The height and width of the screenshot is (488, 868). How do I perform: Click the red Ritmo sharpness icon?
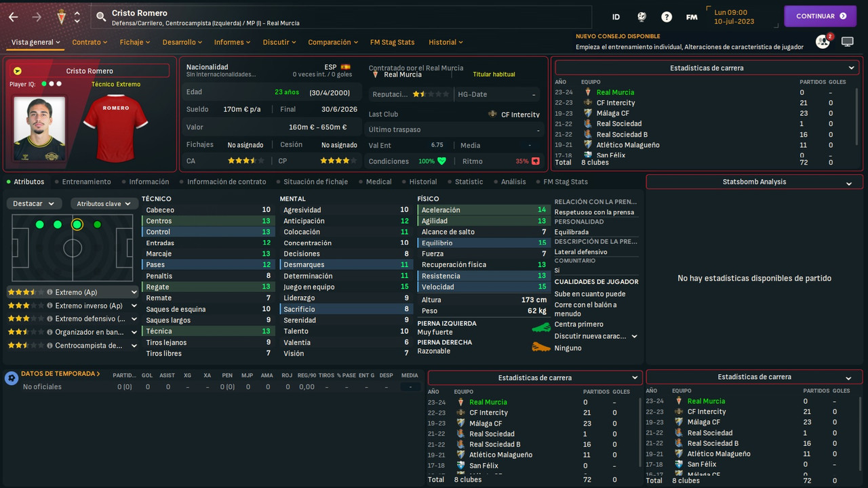(x=536, y=161)
